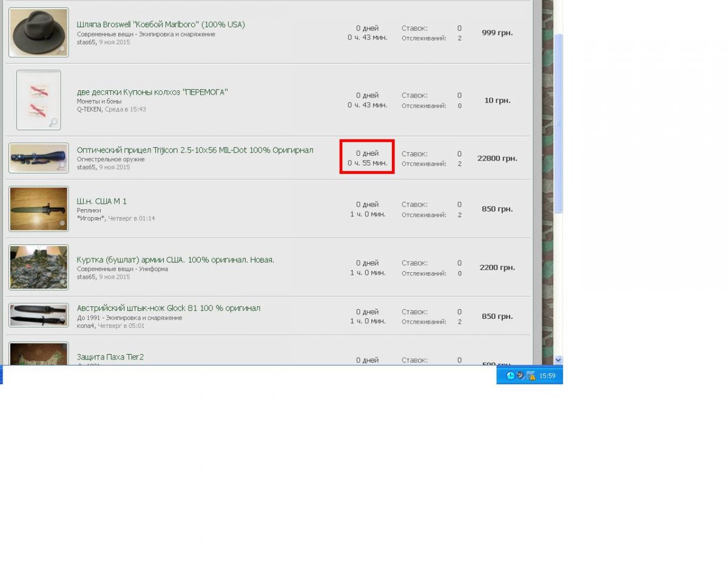Open listing Шляпа Broswell Ковбой Marlboro
Screen dimensions: 728x582
click(161, 25)
